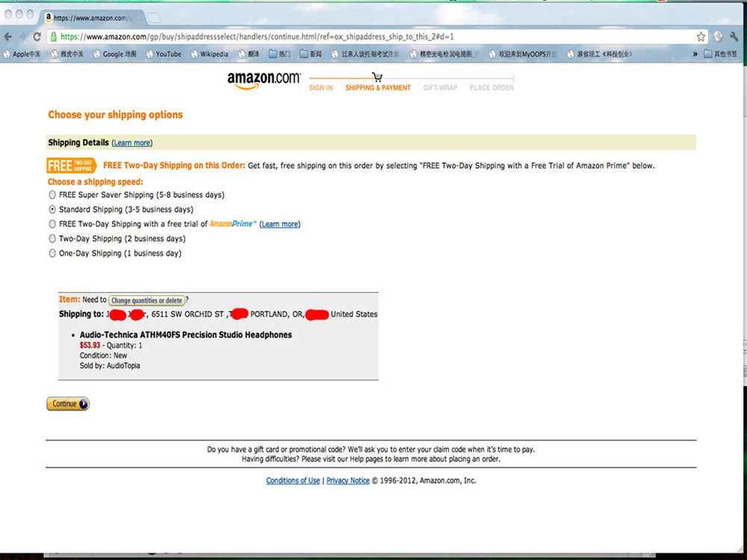Screen dimensions: 747x560
Task: Open the Apple中国 bookmark
Action: pyautogui.click(x=22, y=55)
